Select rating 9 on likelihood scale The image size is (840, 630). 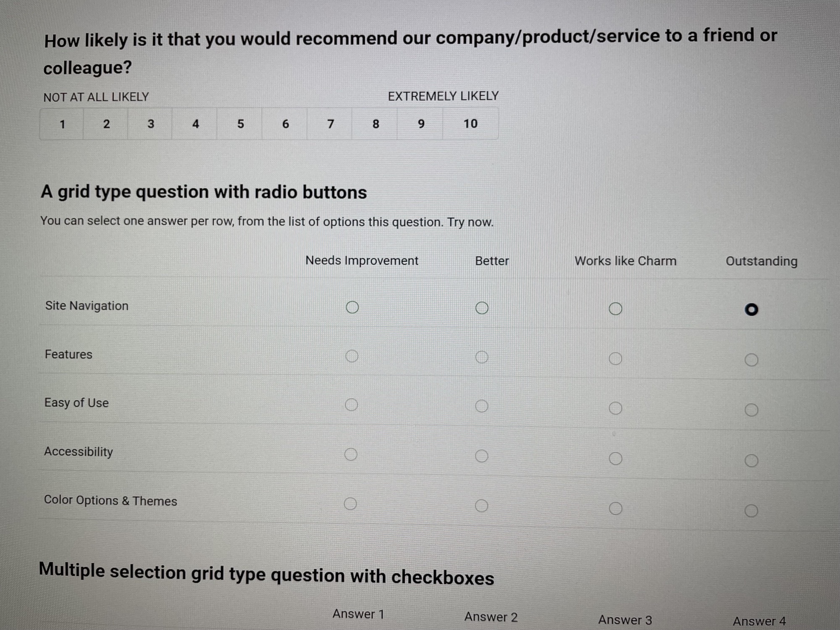tap(421, 124)
